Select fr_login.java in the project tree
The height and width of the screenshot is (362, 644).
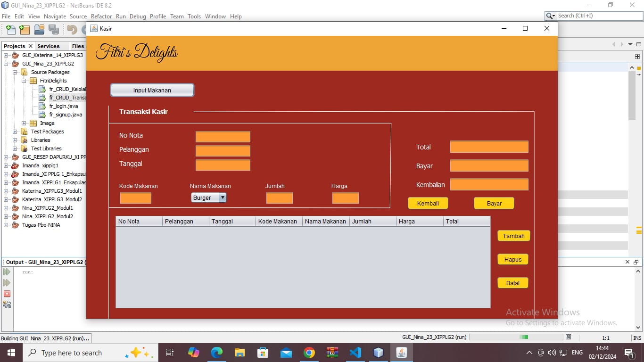pyautogui.click(x=63, y=106)
